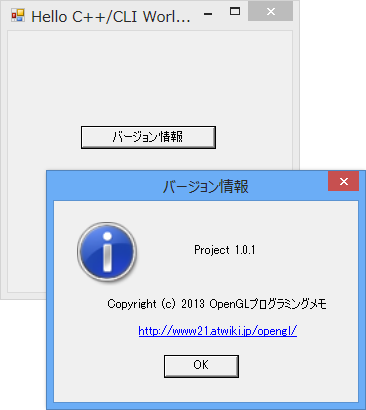Confirm the dialog with OK button
Viewport: 366px width, 410px height.
click(x=201, y=366)
